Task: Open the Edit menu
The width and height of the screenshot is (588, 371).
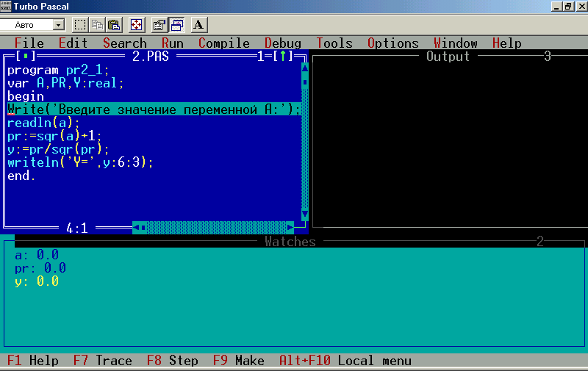Action: [73, 43]
